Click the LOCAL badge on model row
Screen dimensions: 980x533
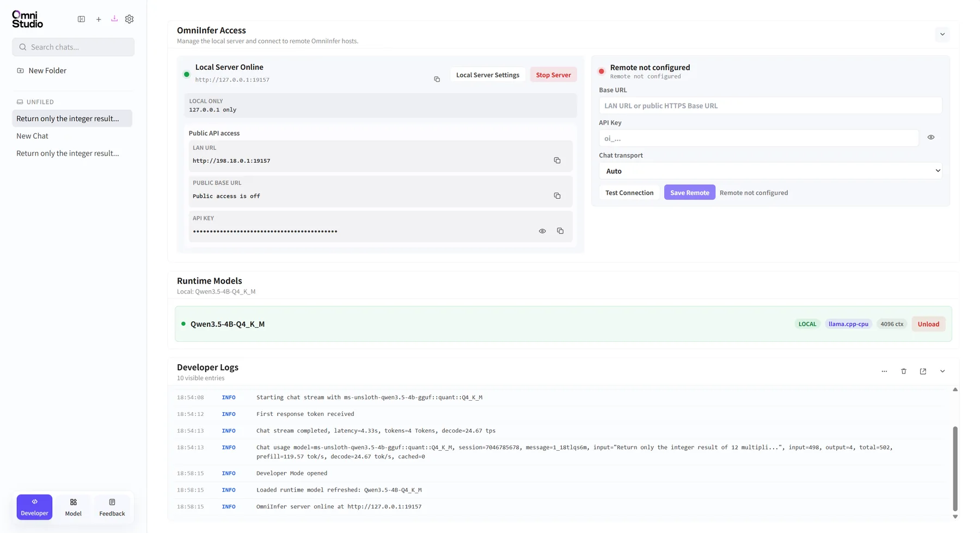[x=807, y=324]
